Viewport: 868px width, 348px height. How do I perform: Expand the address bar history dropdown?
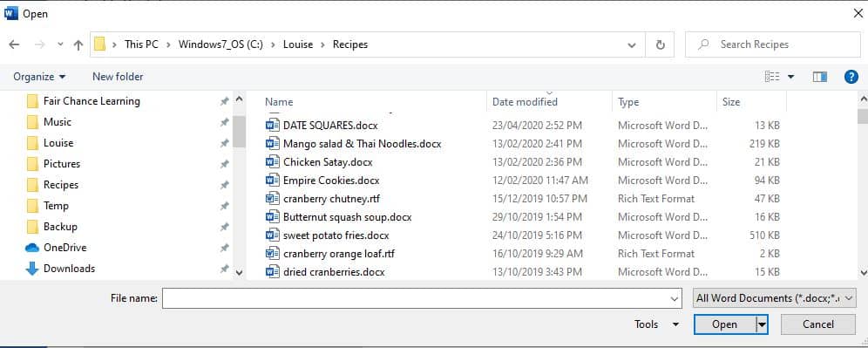[632, 44]
